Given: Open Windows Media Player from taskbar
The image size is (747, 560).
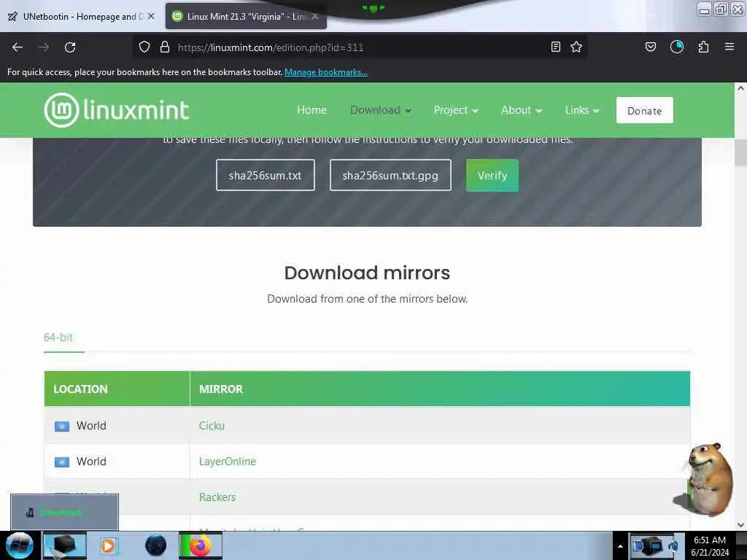Looking at the screenshot, I should pyautogui.click(x=108, y=545).
